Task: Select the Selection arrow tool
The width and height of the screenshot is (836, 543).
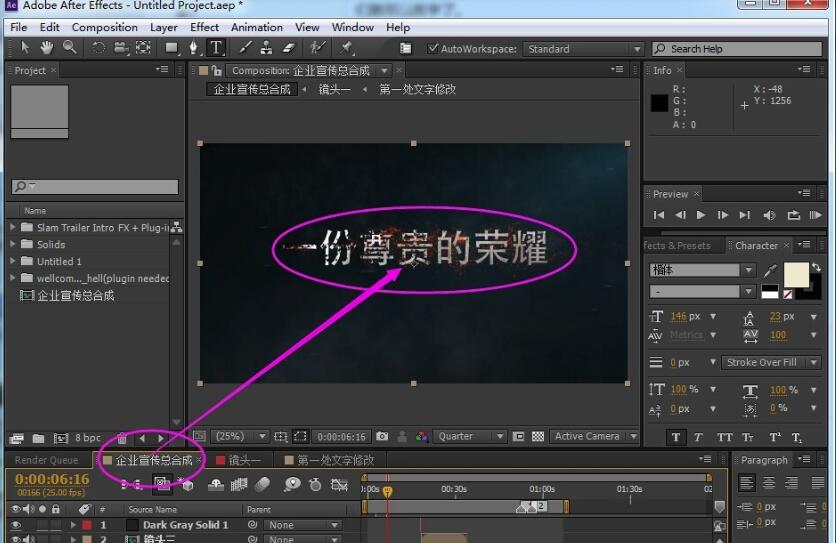Action: 25,48
